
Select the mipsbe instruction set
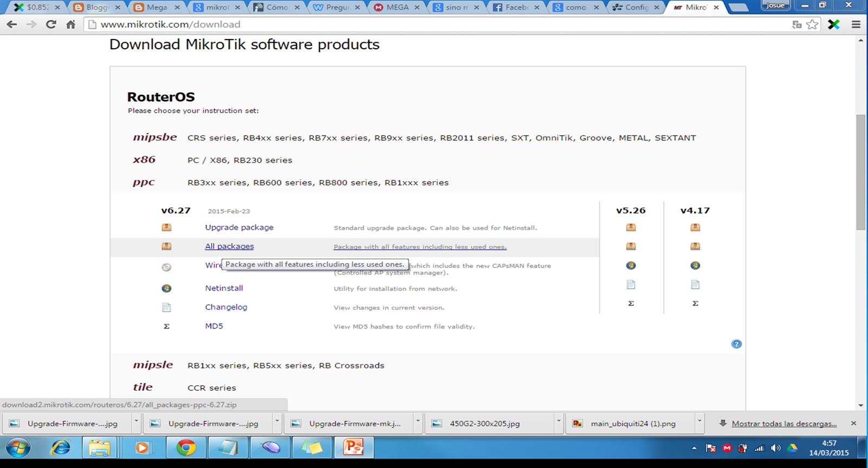(x=155, y=137)
